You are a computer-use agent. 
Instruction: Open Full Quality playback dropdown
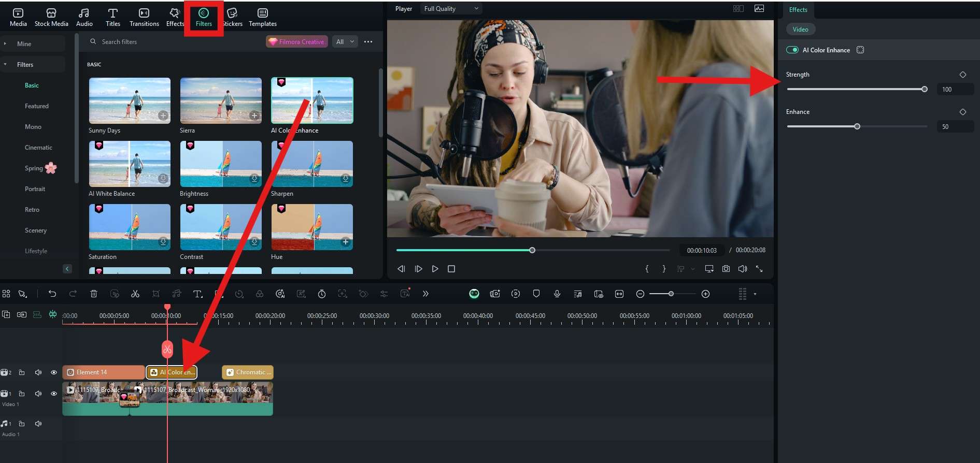coord(451,8)
